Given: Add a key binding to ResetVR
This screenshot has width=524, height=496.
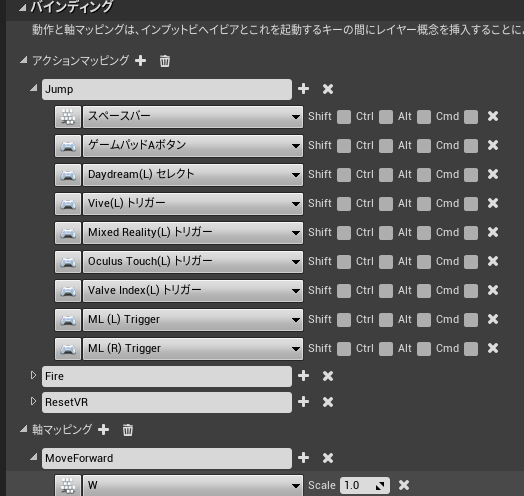Looking at the screenshot, I should coord(303,401).
